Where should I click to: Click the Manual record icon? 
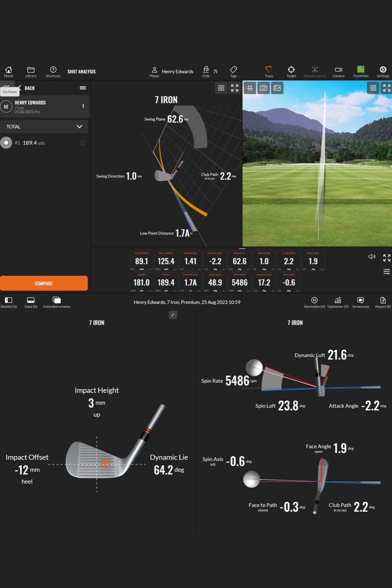(315, 72)
